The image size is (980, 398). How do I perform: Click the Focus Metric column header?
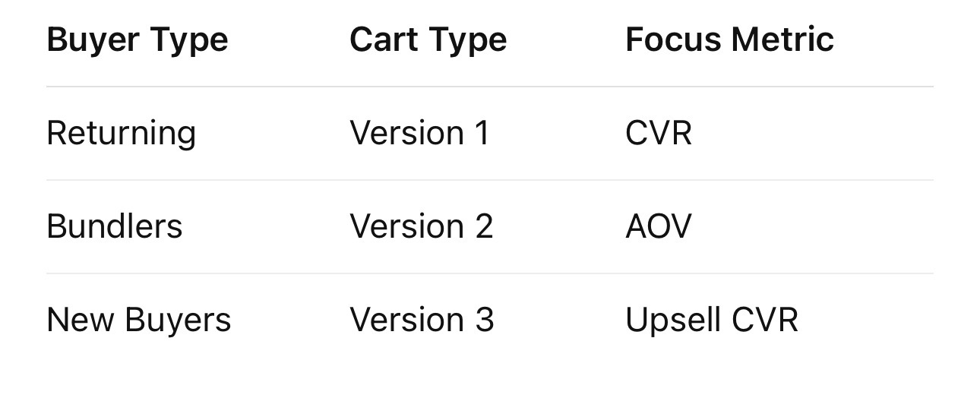729,39
